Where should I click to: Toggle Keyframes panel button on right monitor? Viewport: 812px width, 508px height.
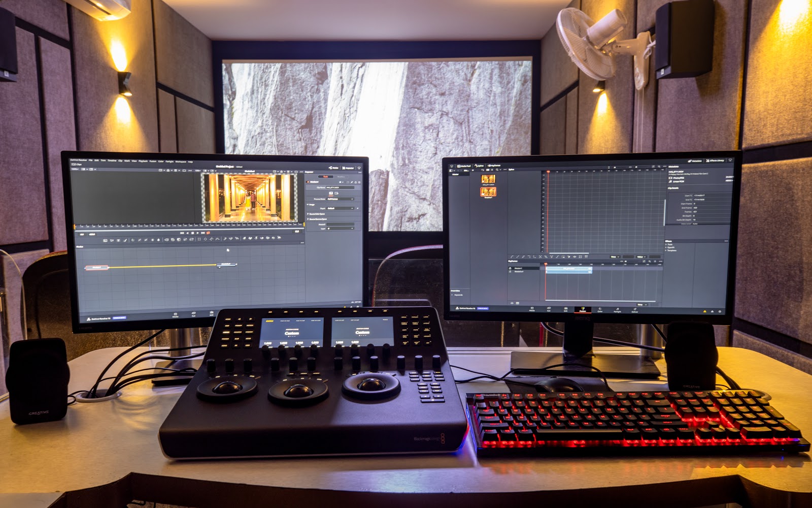[x=494, y=166]
